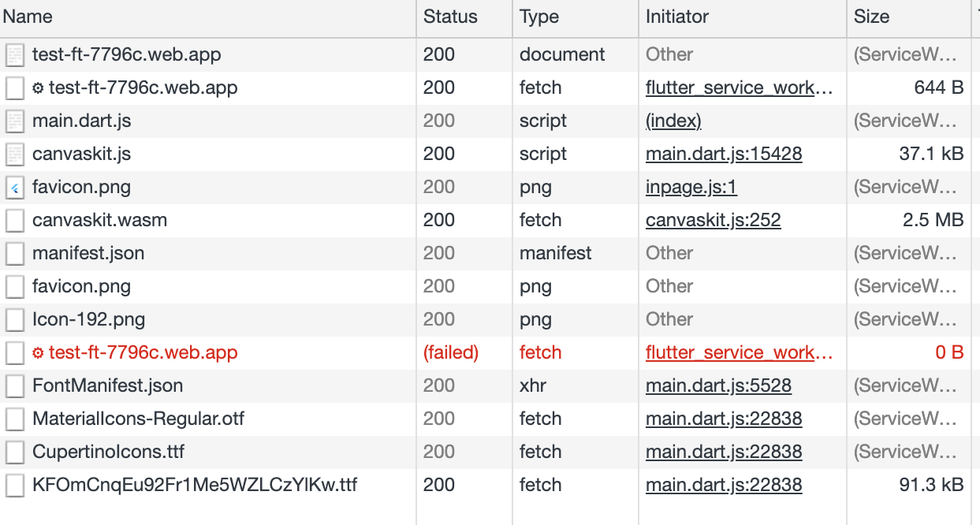Open the (index) initiator link
980x525 pixels.
coord(673,121)
